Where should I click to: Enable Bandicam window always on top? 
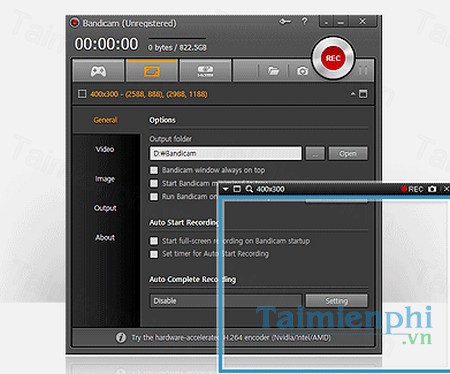tap(154, 170)
